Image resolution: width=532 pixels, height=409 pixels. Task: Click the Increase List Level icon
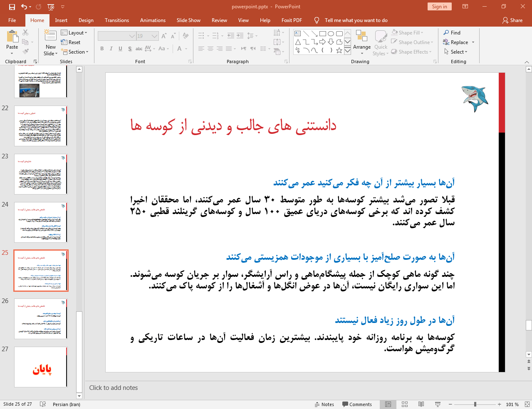point(240,36)
